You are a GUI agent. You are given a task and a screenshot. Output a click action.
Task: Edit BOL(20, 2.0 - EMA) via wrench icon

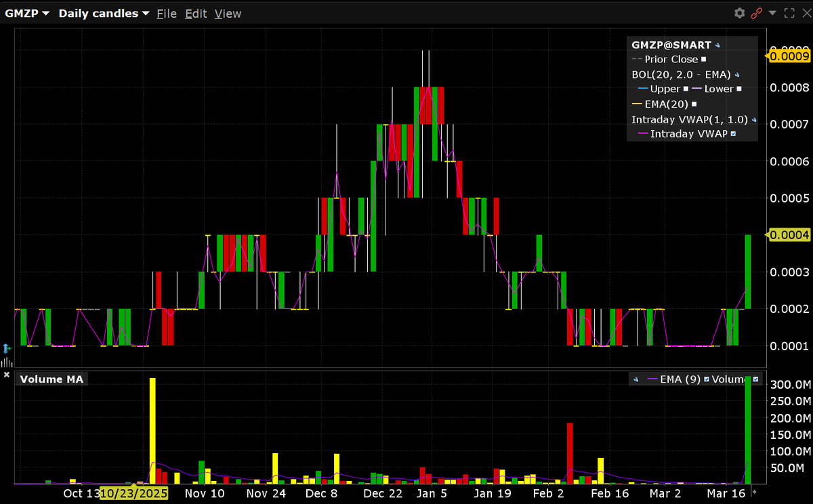[x=736, y=75]
